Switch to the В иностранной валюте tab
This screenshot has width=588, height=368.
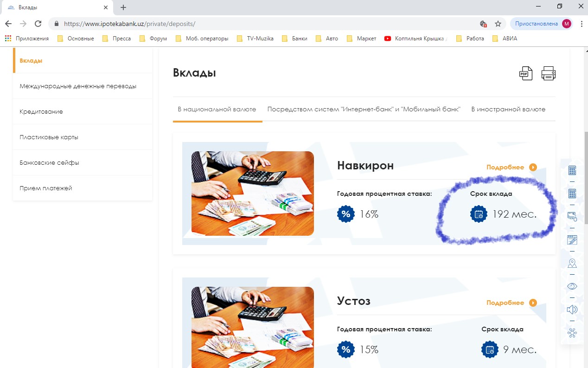click(x=508, y=110)
